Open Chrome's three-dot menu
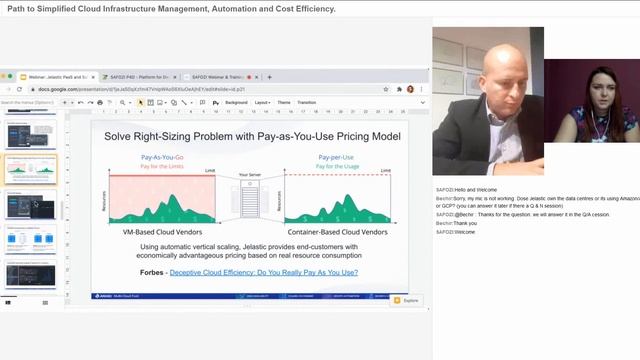This screenshot has width=640, height=360. coord(422,89)
